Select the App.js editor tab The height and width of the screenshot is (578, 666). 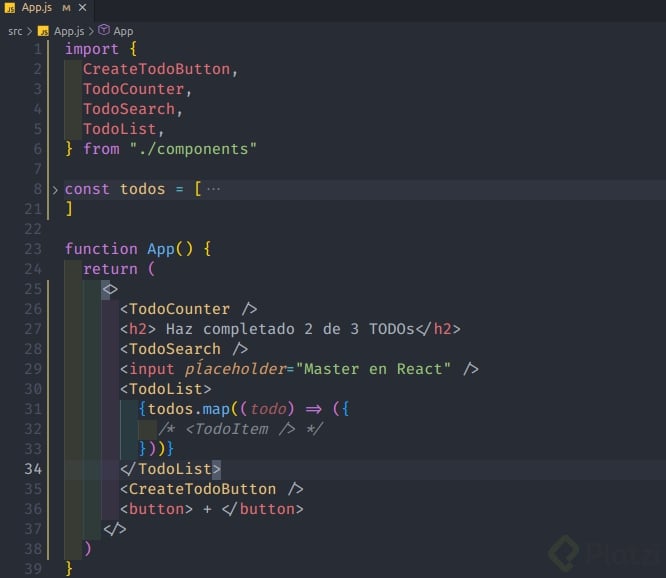point(45,8)
